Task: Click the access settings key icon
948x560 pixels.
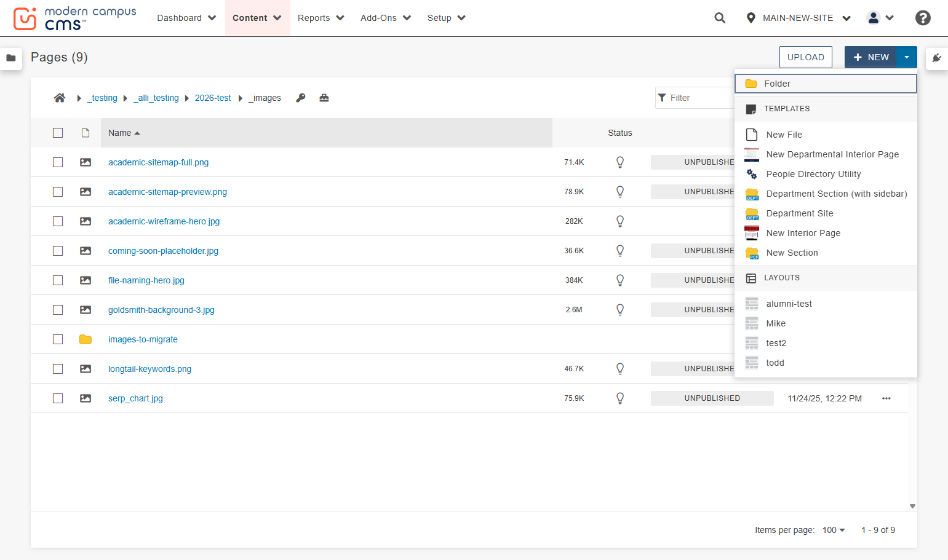Action: click(x=301, y=98)
